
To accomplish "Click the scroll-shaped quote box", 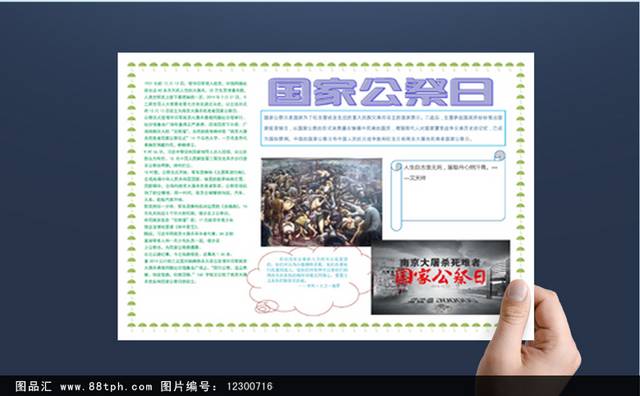I will click(x=448, y=191).
